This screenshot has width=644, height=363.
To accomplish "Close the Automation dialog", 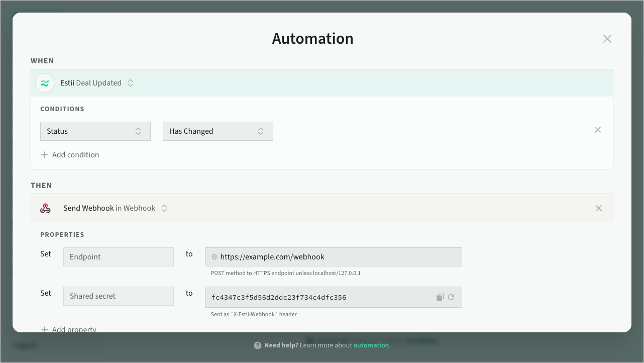I will [x=607, y=39].
